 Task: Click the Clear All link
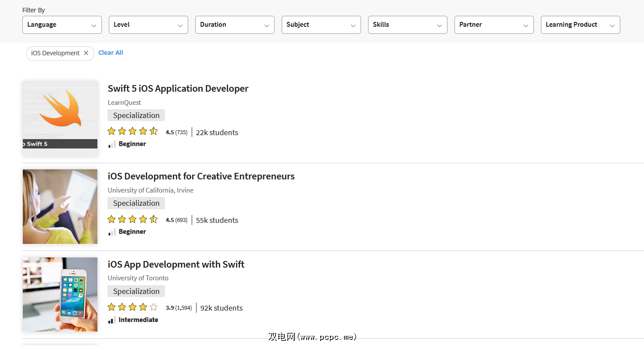click(x=111, y=53)
